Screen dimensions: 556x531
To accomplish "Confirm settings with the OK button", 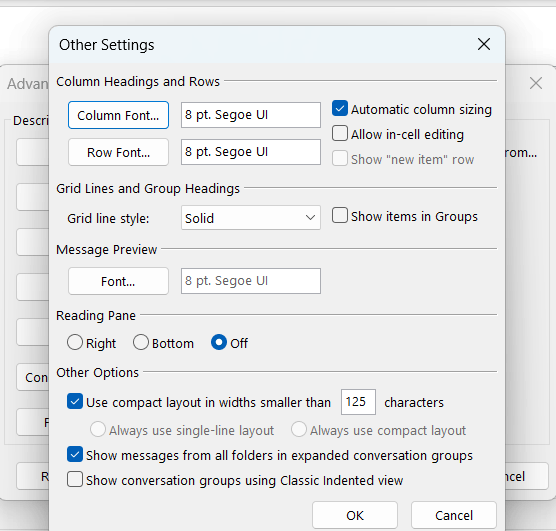I will coord(355,515).
